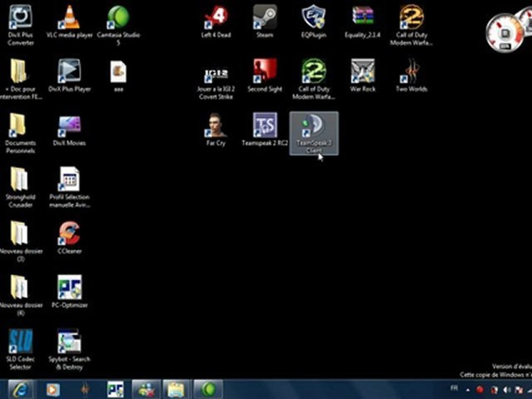The width and height of the screenshot is (532, 399).
Task: Select the Camtasia Studio 5 desktop shortcut
Action: [119, 24]
